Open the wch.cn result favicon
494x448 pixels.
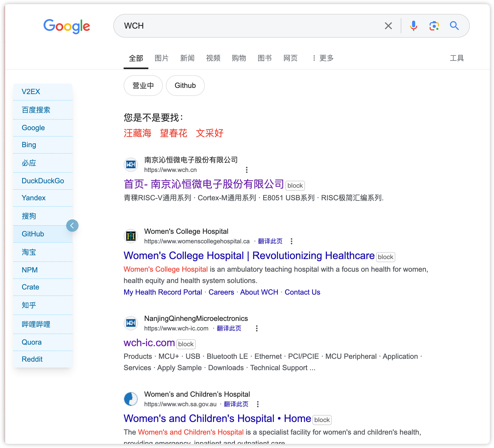click(x=131, y=164)
